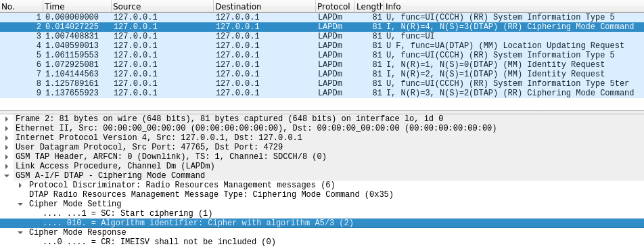This screenshot has height=251, width=644.
Task: Click the time value 1.040590013
Action: pos(72,45)
